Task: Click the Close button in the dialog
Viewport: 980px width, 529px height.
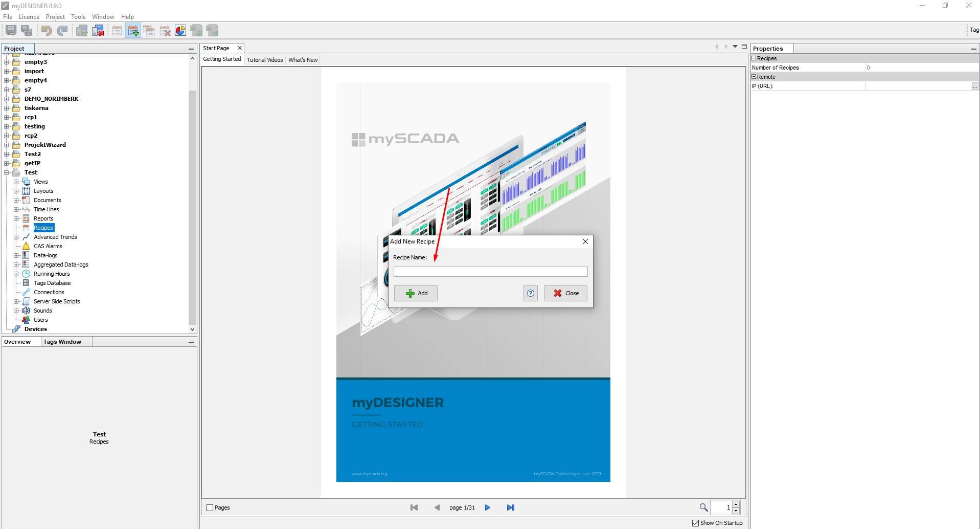Action: pos(565,293)
